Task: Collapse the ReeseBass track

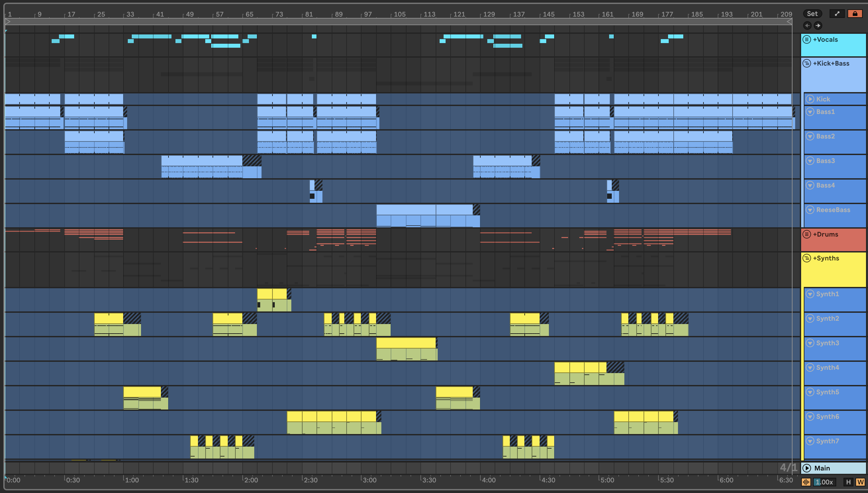Action: coord(810,210)
